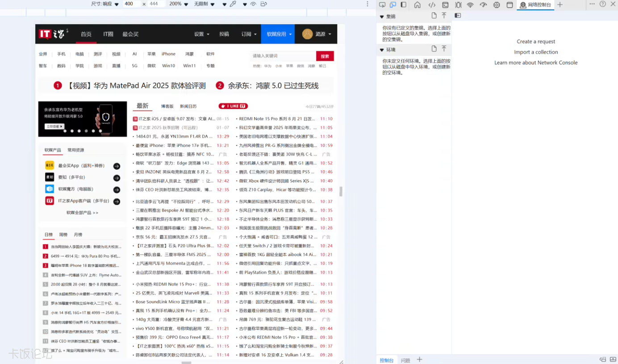This screenshot has height=364, width=618.
Task: Click the device posture icon in toolbar
Action: point(263,4)
